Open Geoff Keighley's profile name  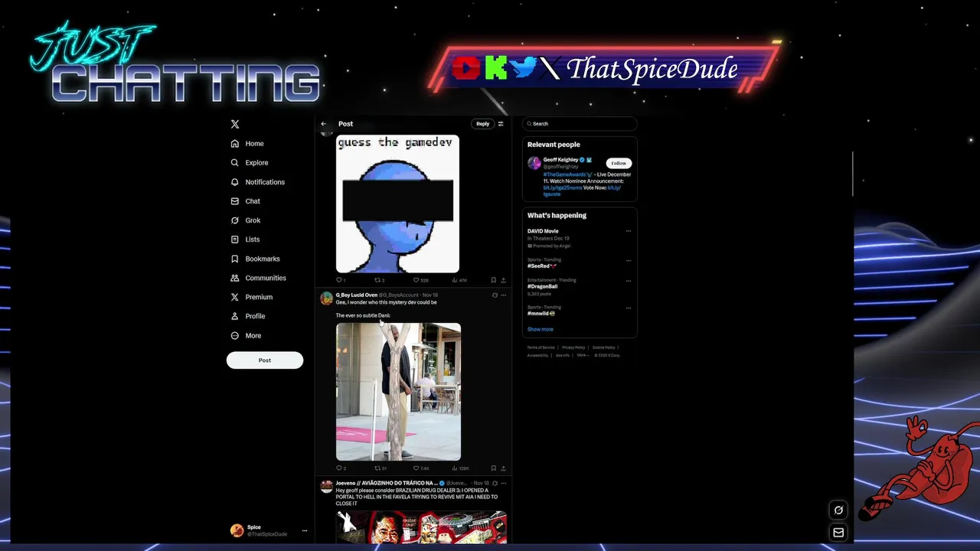pos(560,160)
